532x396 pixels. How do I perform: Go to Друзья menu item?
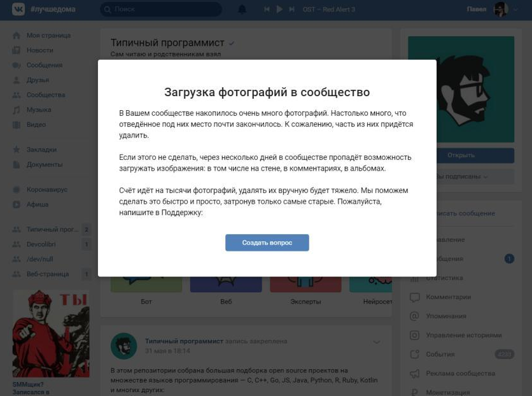tap(38, 80)
